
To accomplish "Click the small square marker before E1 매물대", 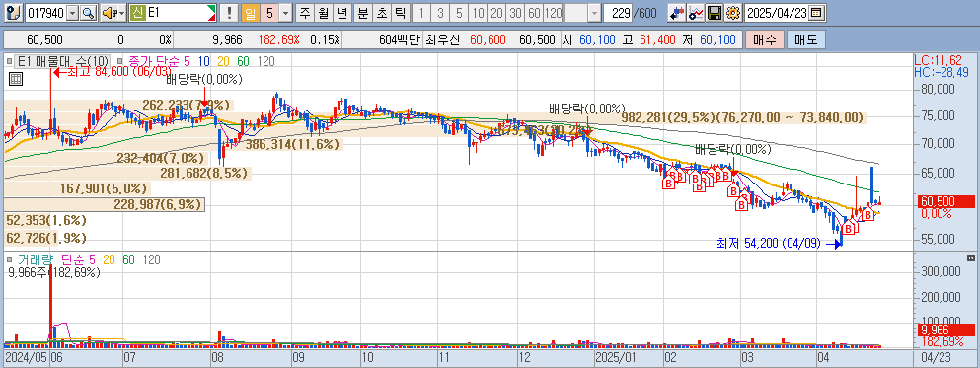I will tap(9, 61).
